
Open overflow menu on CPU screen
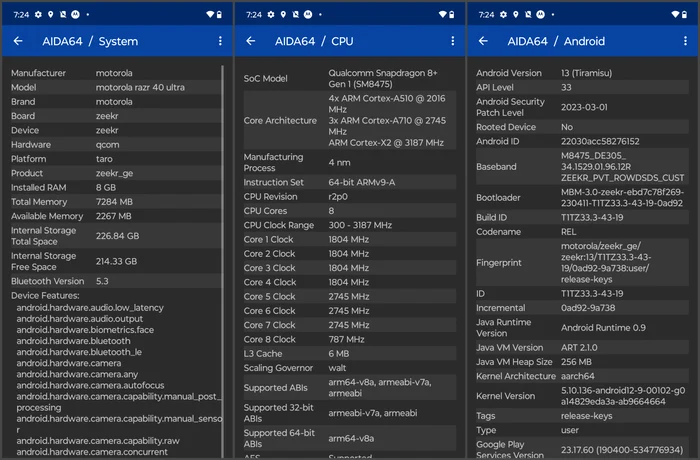coord(453,41)
